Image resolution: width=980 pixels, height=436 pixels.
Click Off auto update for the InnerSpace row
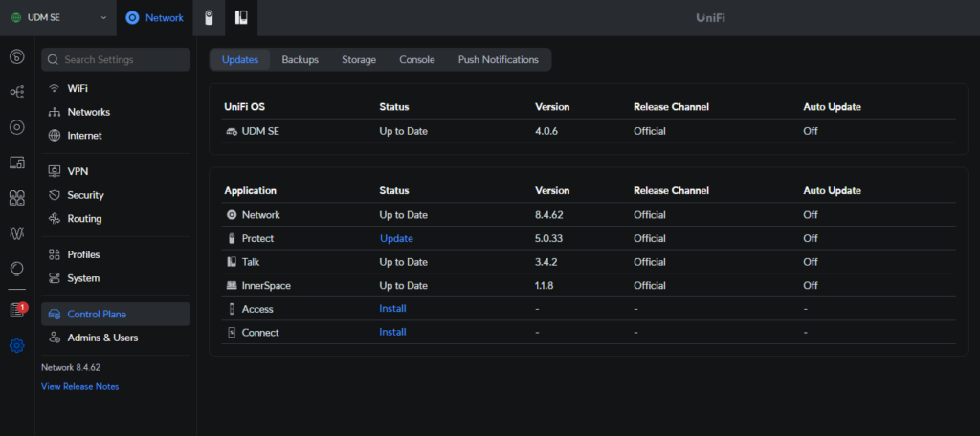[811, 286]
